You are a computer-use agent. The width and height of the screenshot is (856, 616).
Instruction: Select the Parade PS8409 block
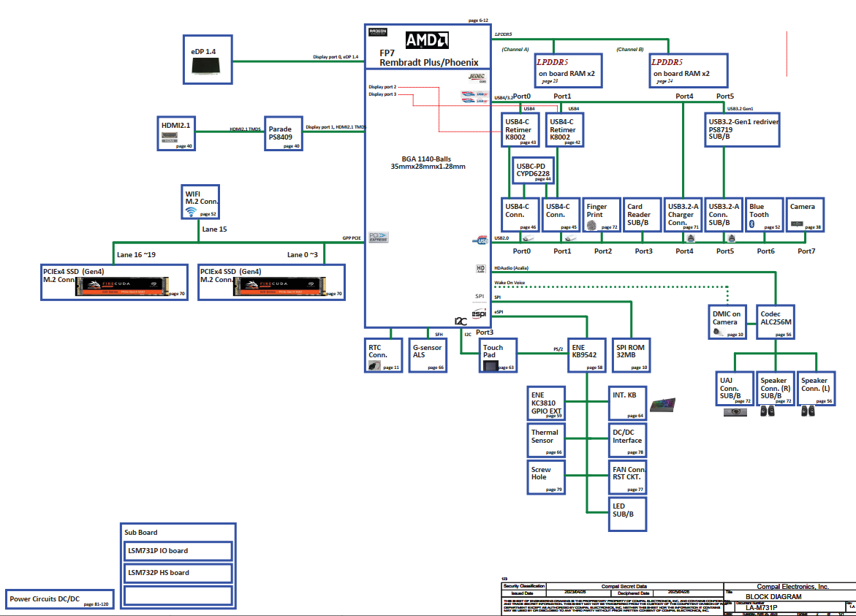[283, 134]
